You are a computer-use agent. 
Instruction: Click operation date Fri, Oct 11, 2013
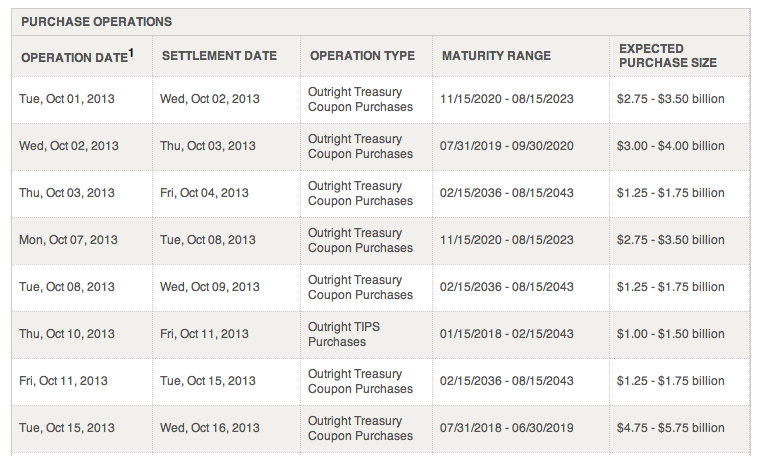pyautogui.click(x=63, y=381)
